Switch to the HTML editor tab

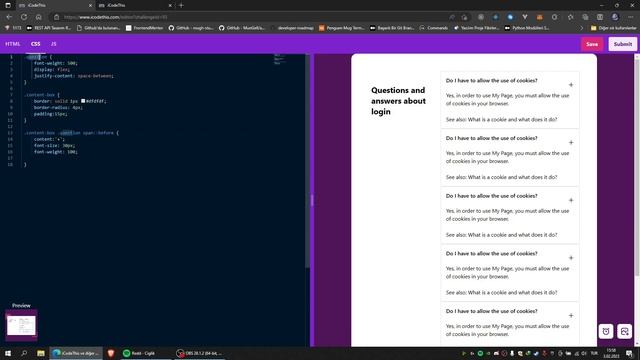pos(13,44)
